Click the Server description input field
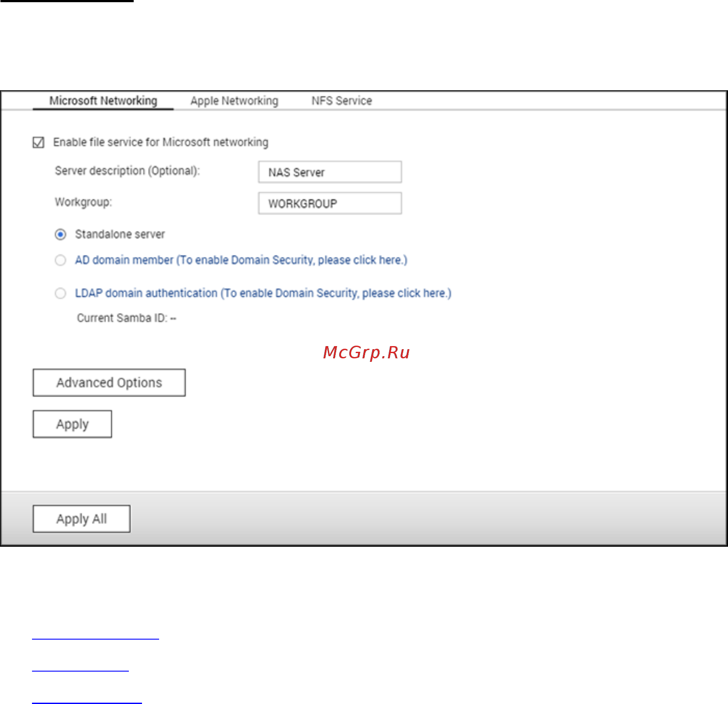This screenshot has width=728, height=704. [x=330, y=172]
